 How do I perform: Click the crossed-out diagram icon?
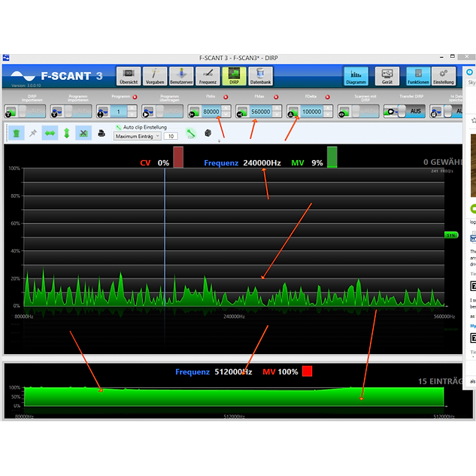[x=83, y=133]
